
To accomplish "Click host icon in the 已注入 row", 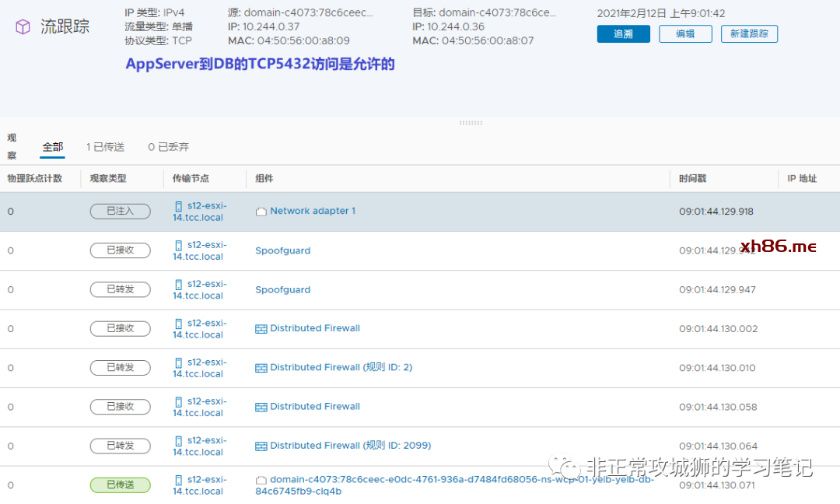I will (x=178, y=206).
